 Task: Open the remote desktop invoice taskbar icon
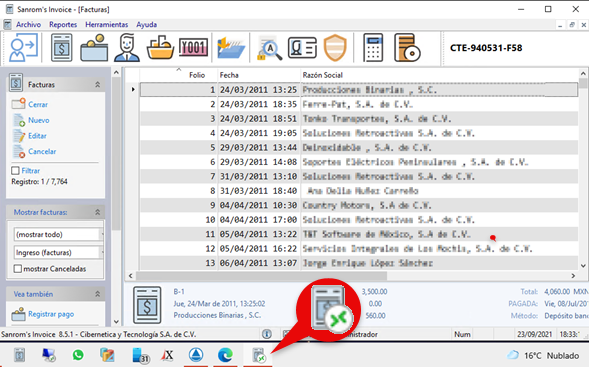[x=258, y=355]
